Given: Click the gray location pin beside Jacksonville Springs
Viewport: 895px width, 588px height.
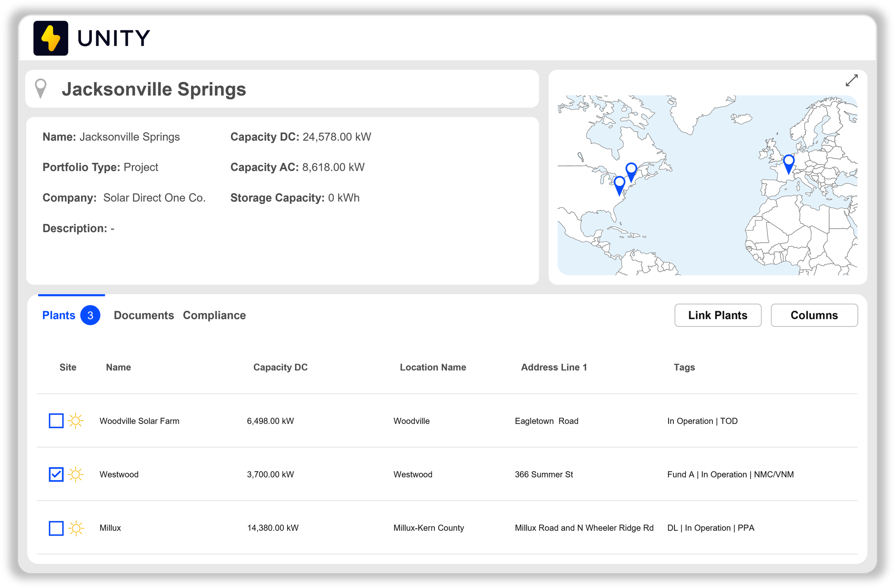Looking at the screenshot, I should tap(41, 89).
